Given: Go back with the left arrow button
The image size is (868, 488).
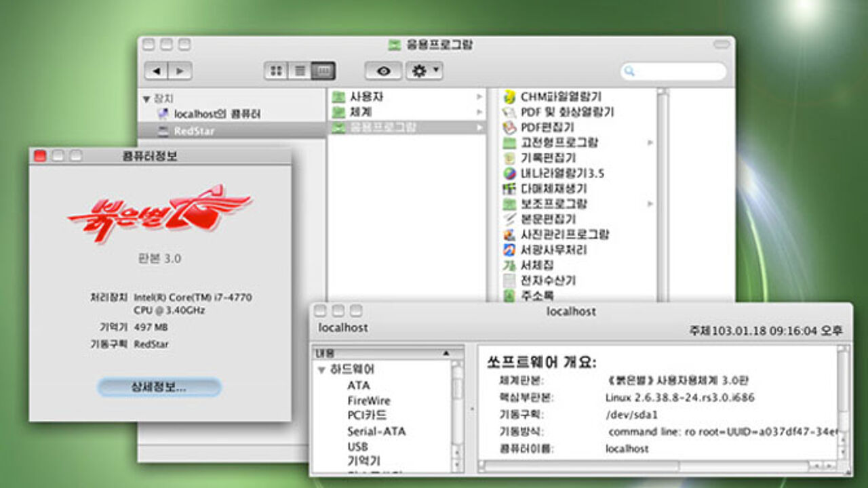Looking at the screenshot, I should (157, 71).
